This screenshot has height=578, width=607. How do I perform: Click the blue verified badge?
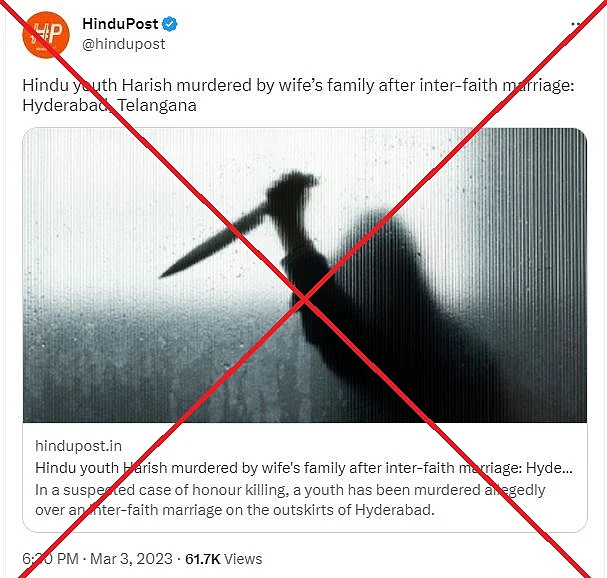(170, 24)
